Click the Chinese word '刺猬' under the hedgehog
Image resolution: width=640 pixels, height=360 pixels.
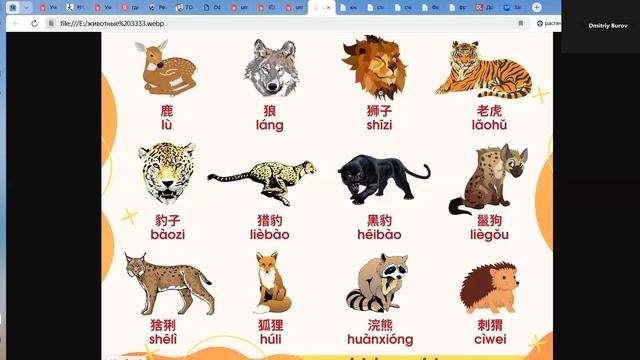490,325
